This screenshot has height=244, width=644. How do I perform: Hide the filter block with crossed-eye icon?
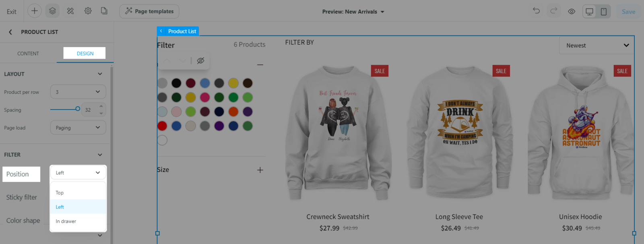point(200,60)
